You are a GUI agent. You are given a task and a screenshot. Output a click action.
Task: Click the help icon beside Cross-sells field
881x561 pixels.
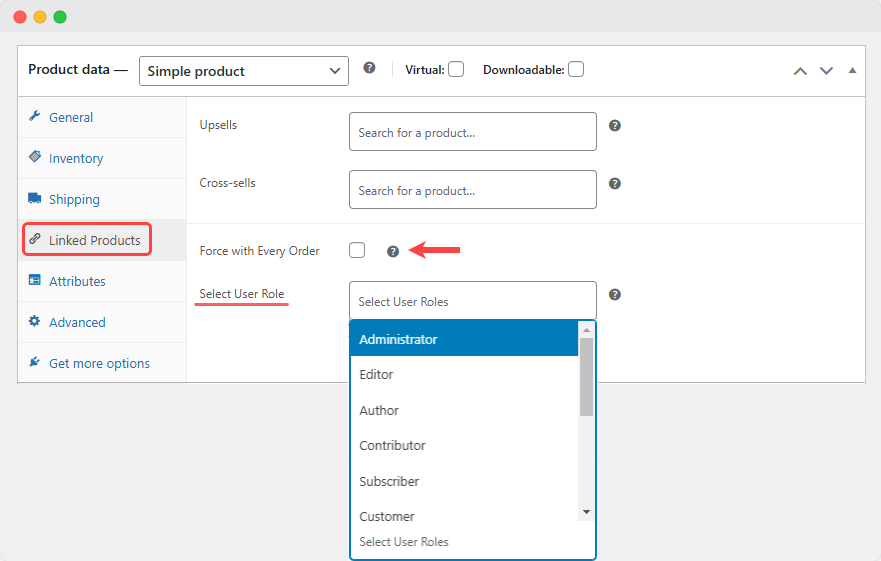tap(615, 184)
